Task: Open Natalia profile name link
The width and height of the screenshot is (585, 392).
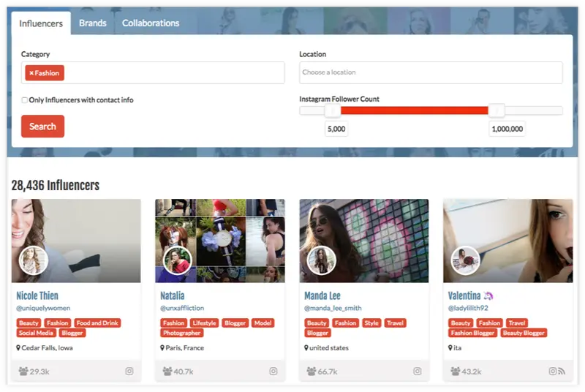Action: [173, 295]
